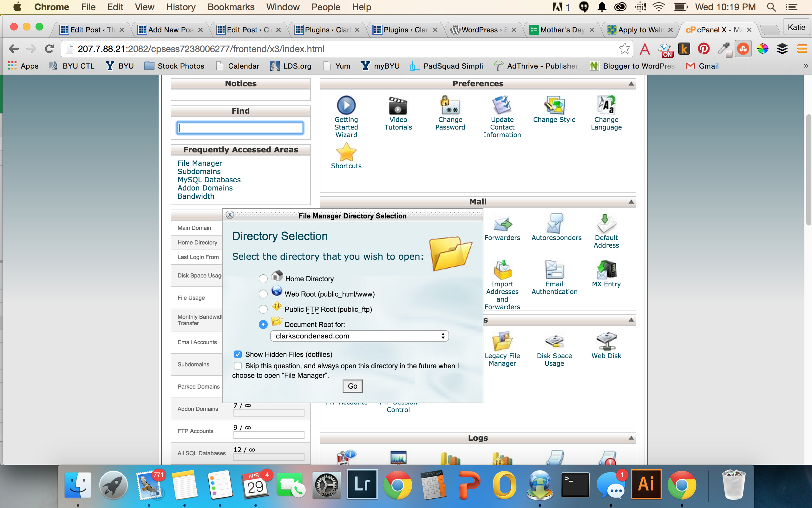The image size is (812, 508).
Task: Open the Change Language icon
Action: pos(606,105)
